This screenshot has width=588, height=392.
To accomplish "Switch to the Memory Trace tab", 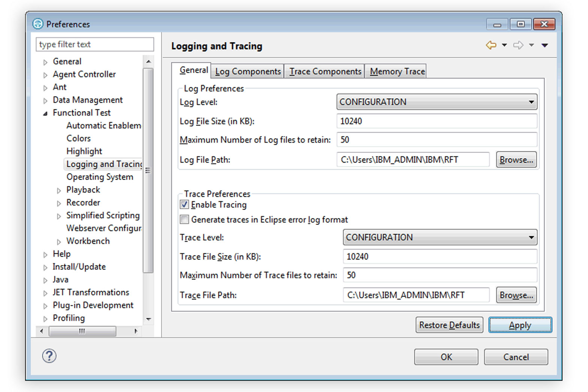I will [396, 71].
